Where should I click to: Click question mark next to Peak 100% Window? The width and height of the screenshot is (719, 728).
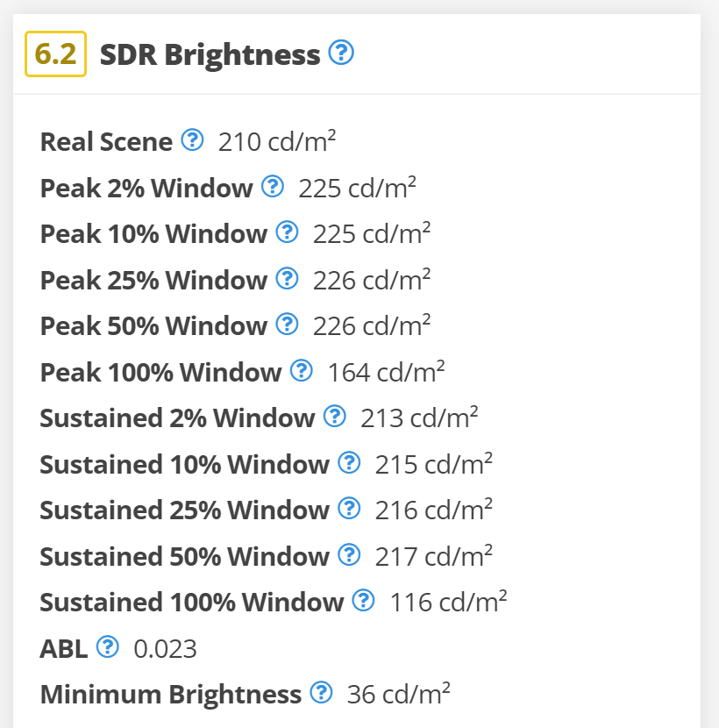tap(302, 370)
